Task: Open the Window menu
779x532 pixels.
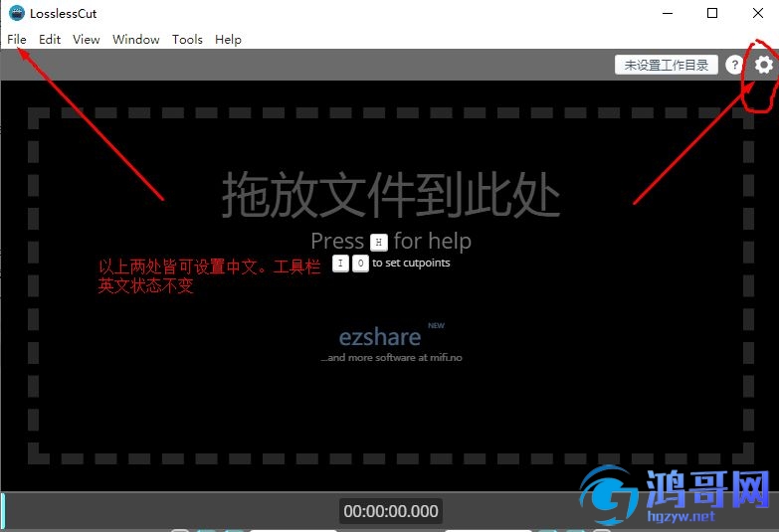Action: pyautogui.click(x=136, y=39)
